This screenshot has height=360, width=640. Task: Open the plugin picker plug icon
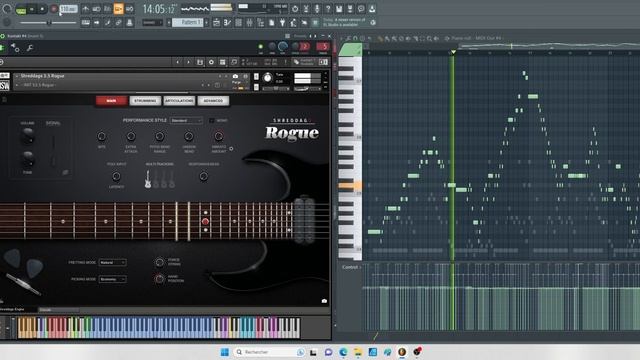283,22
